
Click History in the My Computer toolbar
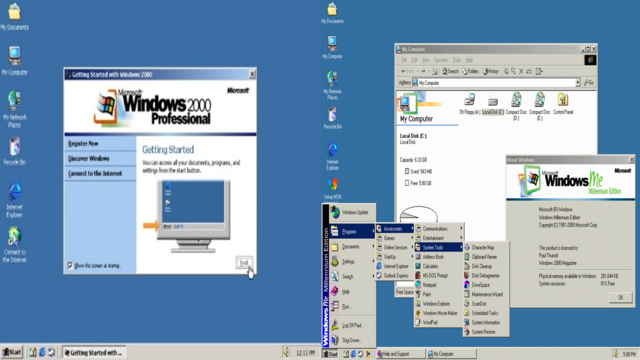coord(490,71)
